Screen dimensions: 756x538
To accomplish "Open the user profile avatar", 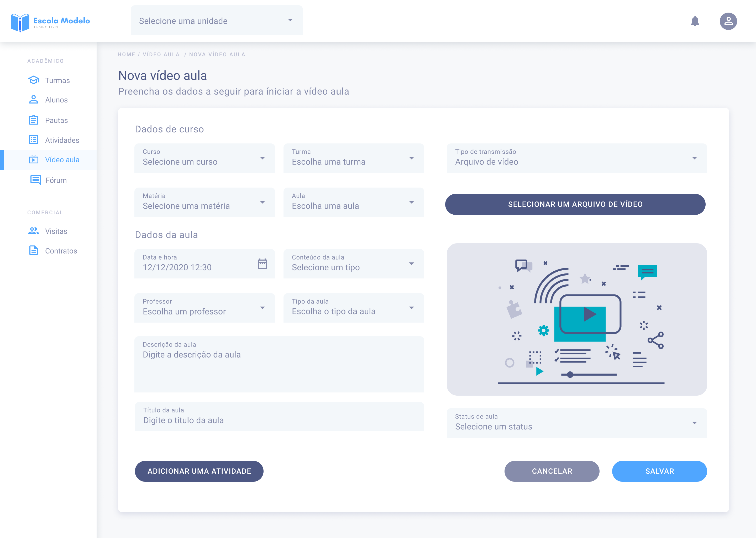I will pos(728,21).
